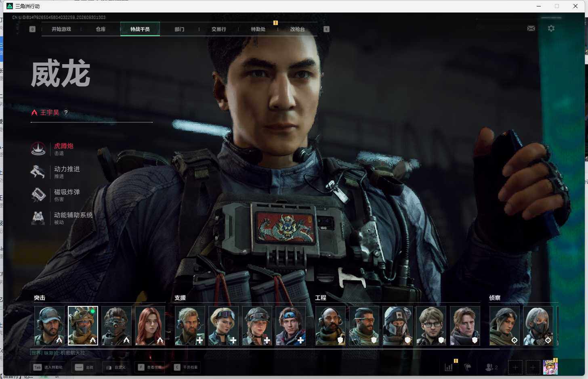Select the first bearded operator under 支援

pos(190,326)
